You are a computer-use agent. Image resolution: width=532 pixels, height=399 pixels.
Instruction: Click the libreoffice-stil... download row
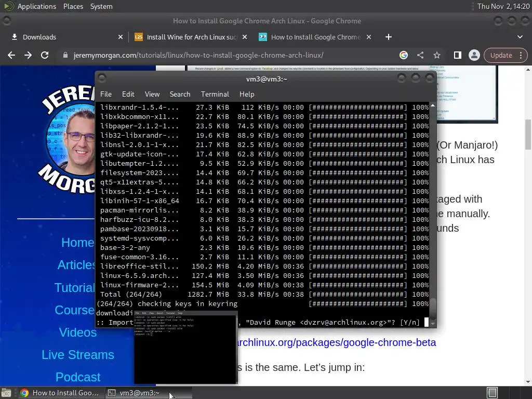point(264,267)
